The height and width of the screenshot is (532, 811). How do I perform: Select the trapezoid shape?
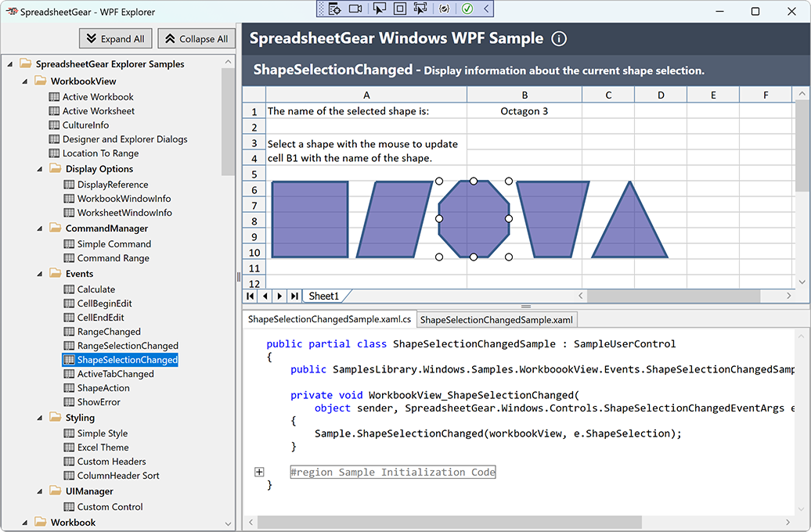click(x=553, y=219)
